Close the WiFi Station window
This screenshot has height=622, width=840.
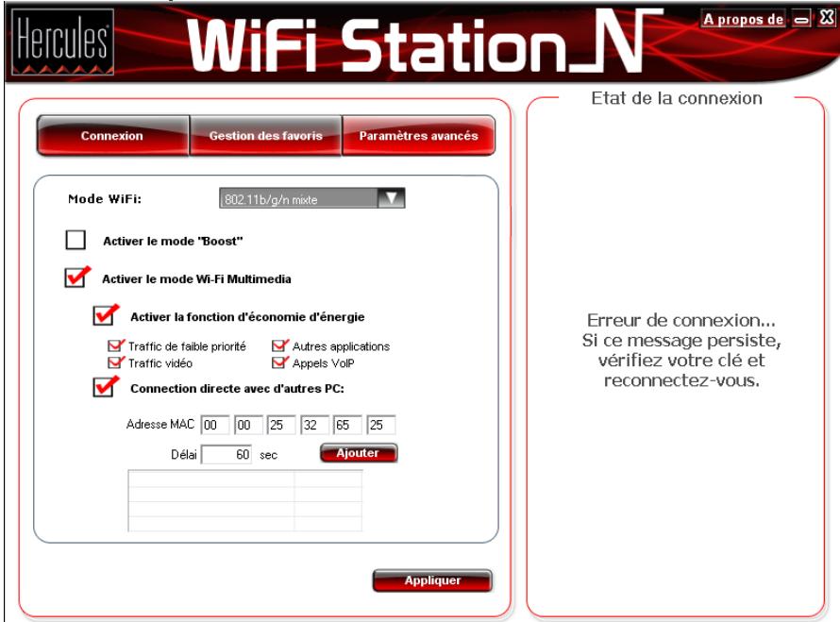pyautogui.click(x=826, y=18)
